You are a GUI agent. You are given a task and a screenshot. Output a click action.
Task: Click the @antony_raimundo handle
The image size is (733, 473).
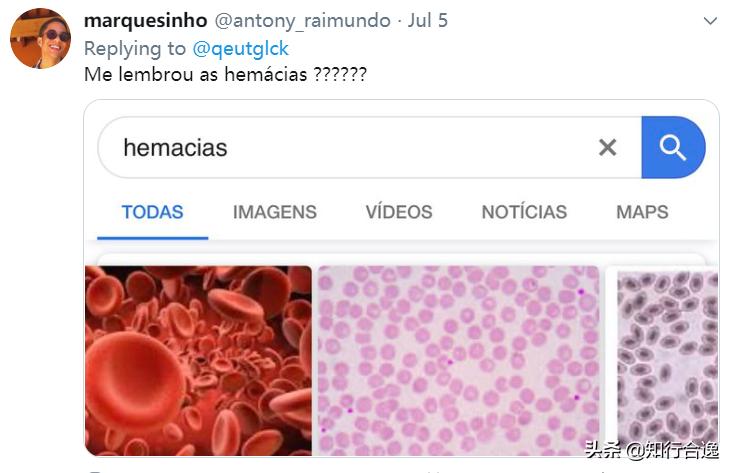point(302,21)
